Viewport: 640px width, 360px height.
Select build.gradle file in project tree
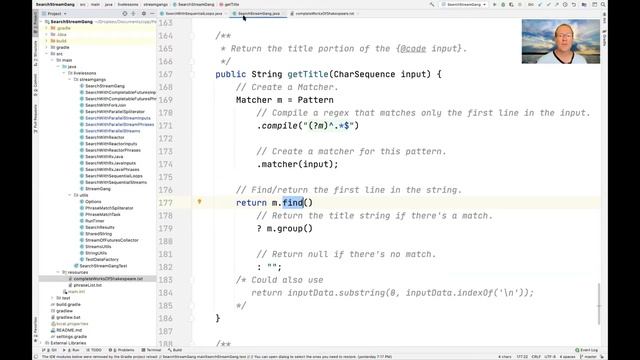coord(68,304)
